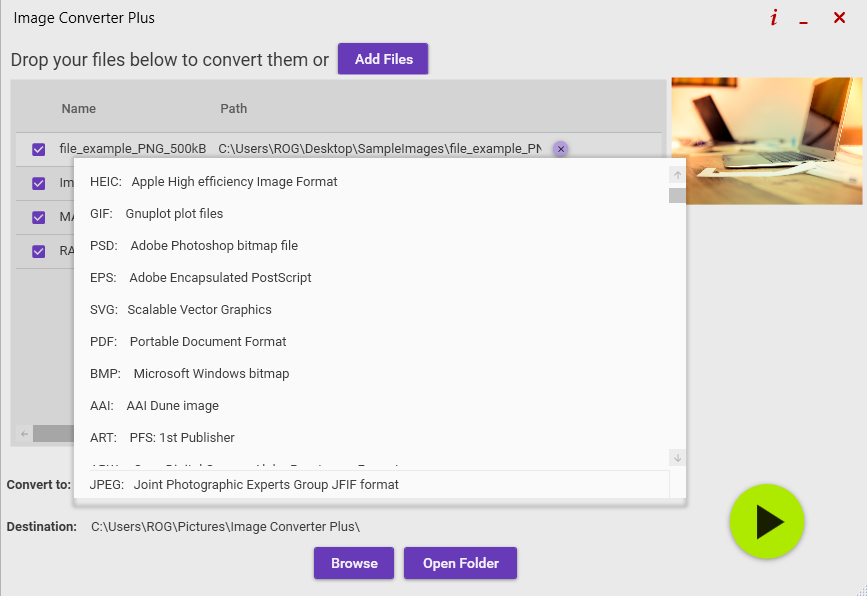Click the Browse button
The image size is (867, 596).
(354, 563)
